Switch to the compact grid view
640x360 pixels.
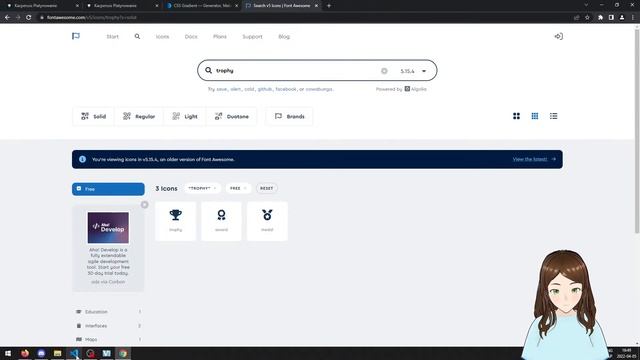(x=535, y=116)
